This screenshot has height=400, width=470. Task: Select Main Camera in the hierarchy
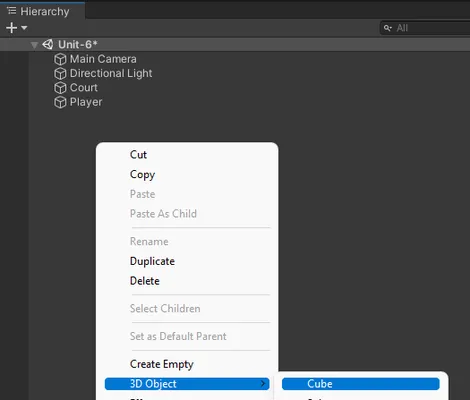tap(103, 59)
